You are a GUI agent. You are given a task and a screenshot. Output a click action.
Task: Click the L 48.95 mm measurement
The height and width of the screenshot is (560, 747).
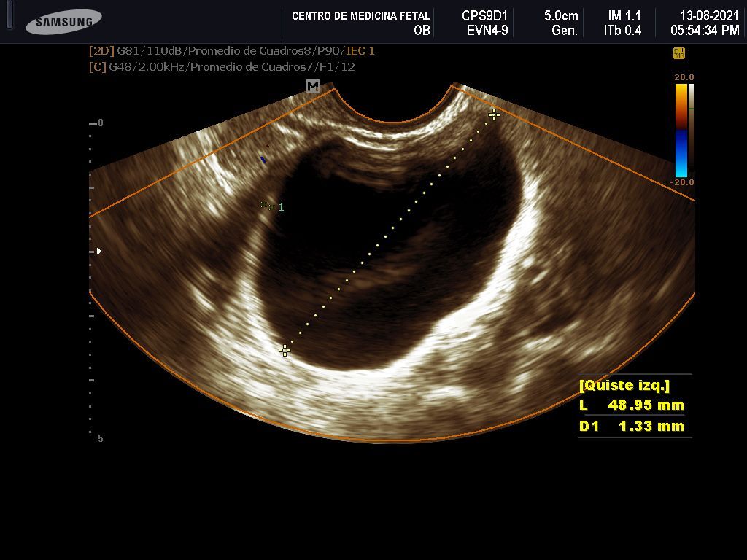point(632,405)
